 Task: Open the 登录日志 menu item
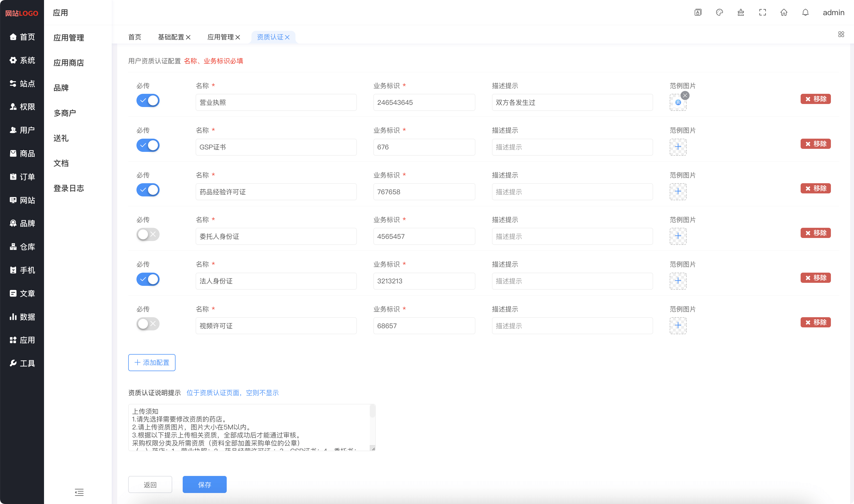pos(69,188)
